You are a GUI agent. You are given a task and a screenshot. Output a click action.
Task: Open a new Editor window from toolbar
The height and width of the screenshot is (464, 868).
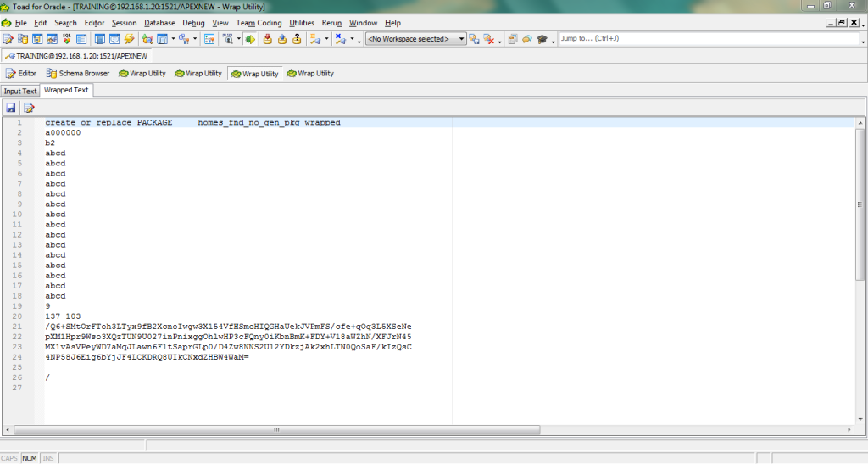(x=8, y=39)
